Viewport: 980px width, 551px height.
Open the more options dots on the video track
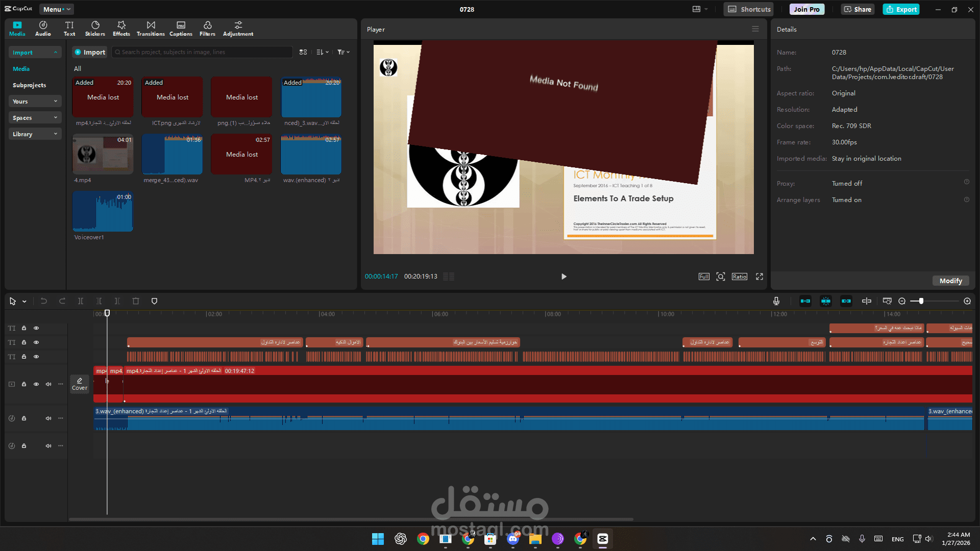61,384
